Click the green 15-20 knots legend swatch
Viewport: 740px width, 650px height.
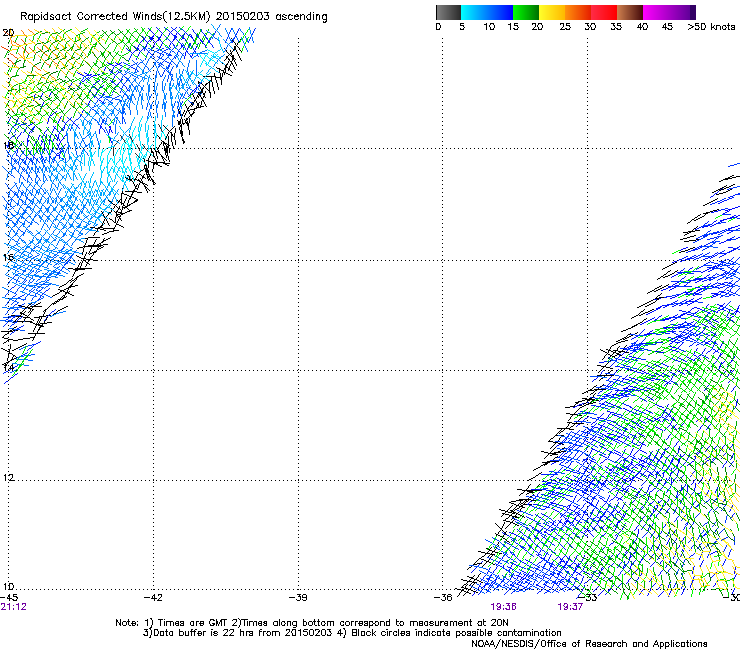coord(526,12)
